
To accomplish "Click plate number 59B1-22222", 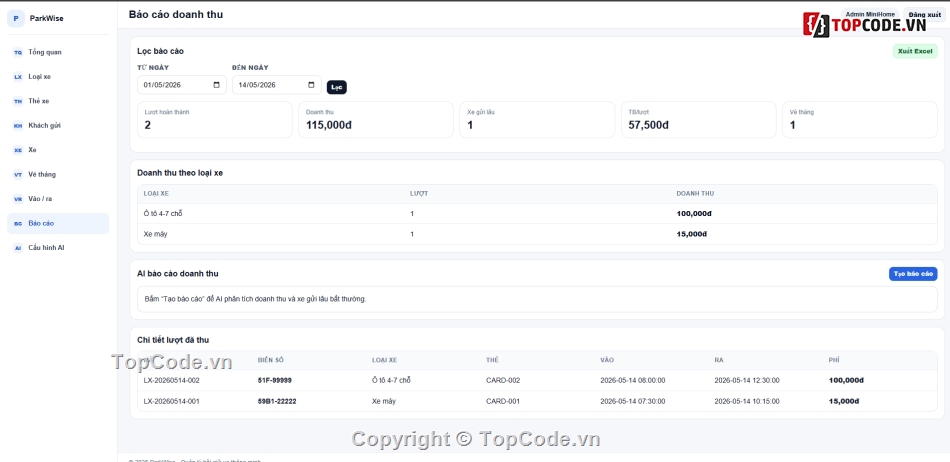I will pyautogui.click(x=277, y=401).
